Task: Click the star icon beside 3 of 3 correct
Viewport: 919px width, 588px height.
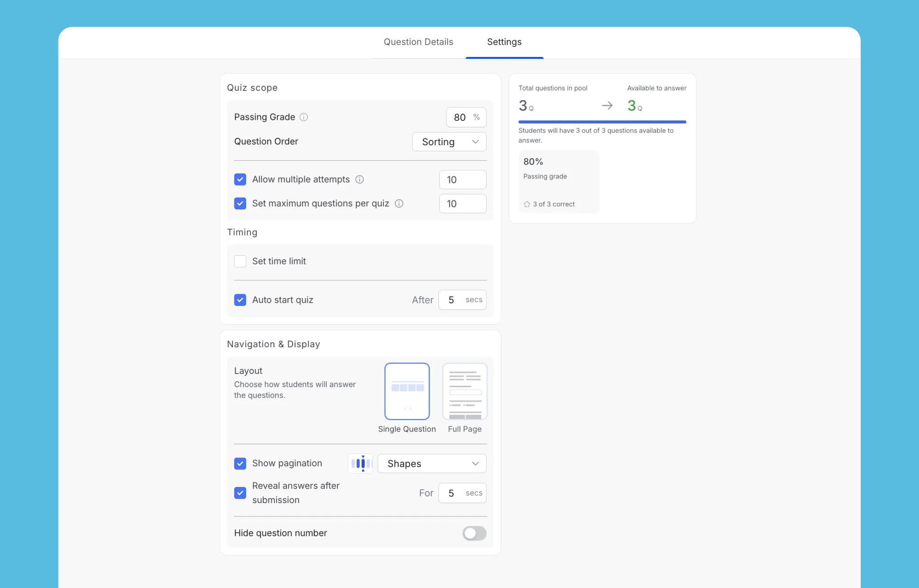Action: 527,204
